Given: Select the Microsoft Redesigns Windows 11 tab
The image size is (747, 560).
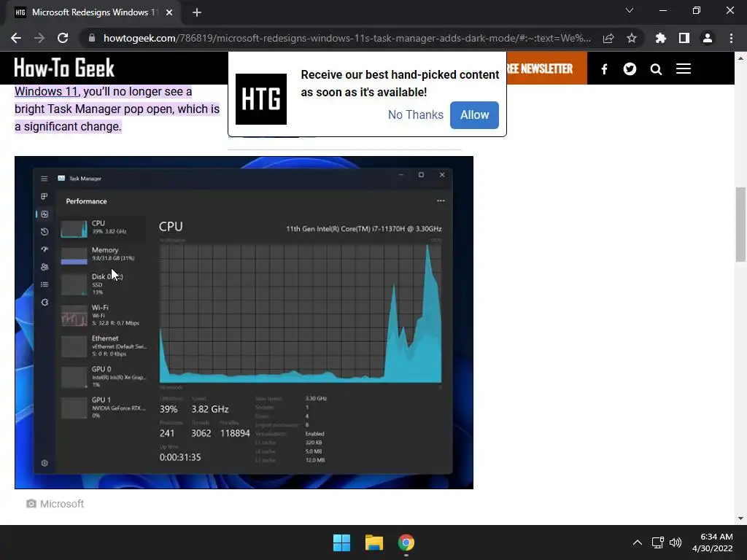Looking at the screenshot, I should point(94,12).
